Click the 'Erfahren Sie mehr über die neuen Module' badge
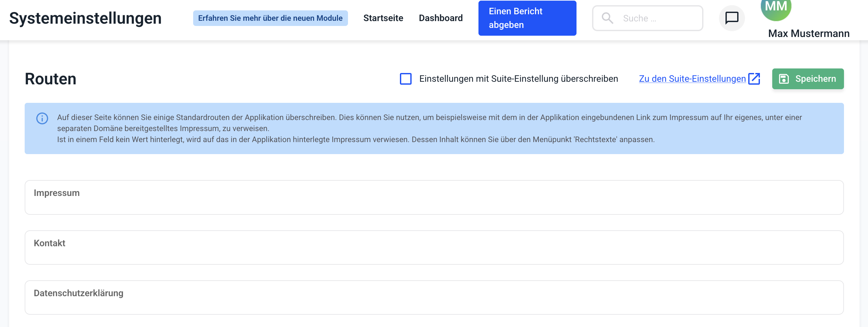Viewport: 868px width, 327px height. point(270,18)
